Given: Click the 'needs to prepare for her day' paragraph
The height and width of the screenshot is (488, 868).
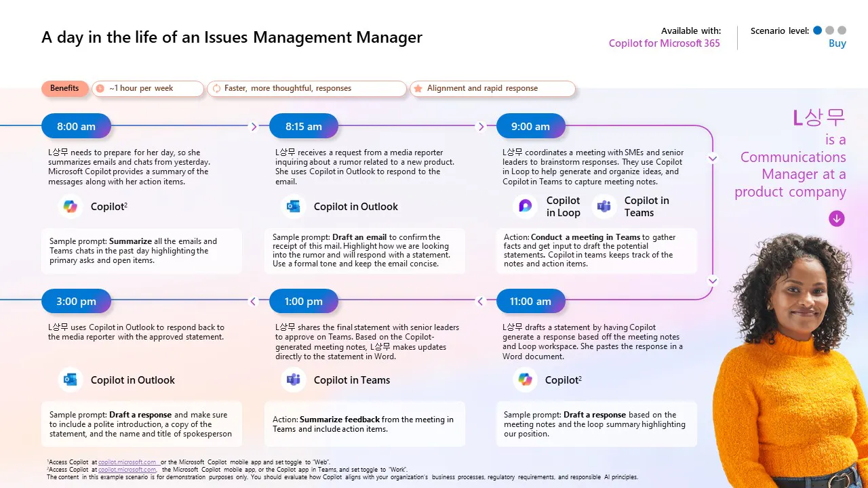Looking at the screenshot, I should click(x=129, y=167).
